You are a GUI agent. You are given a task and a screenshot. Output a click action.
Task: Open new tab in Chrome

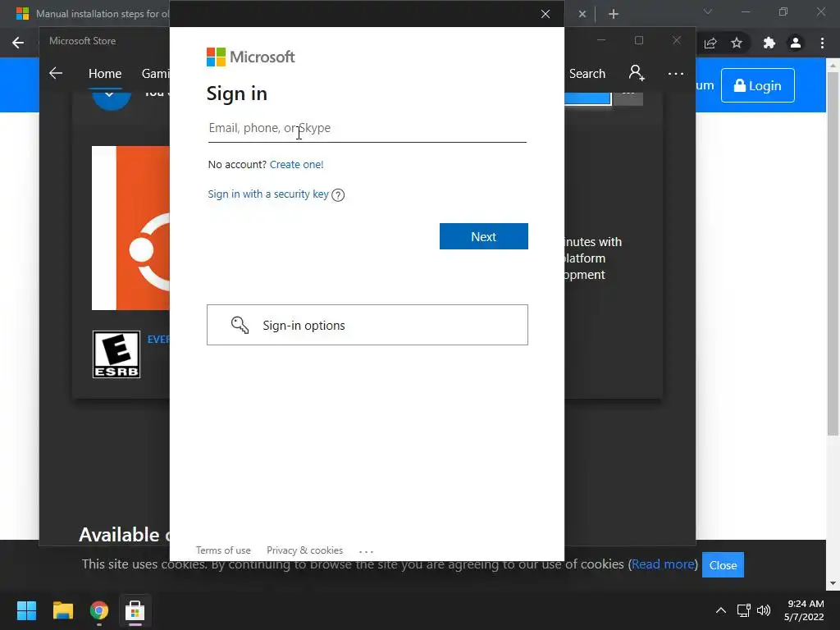(614, 14)
